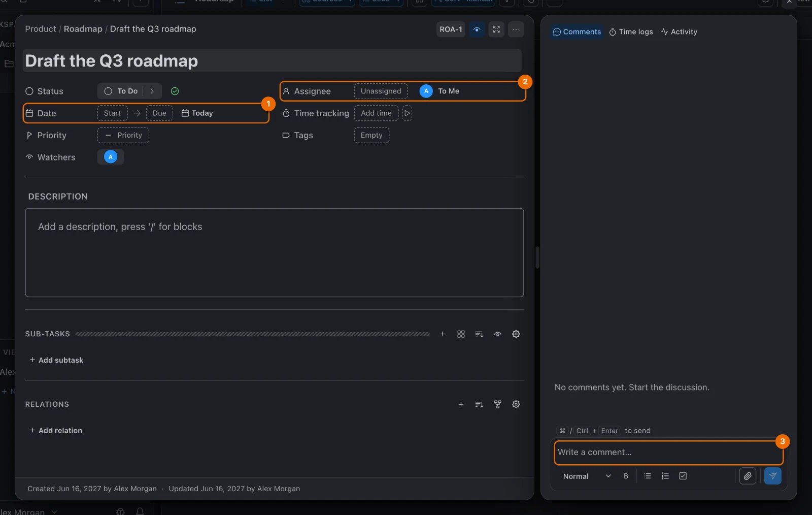The height and width of the screenshot is (515, 812).
Task: Open sub-tasks settings gear
Action: tap(516, 334)
